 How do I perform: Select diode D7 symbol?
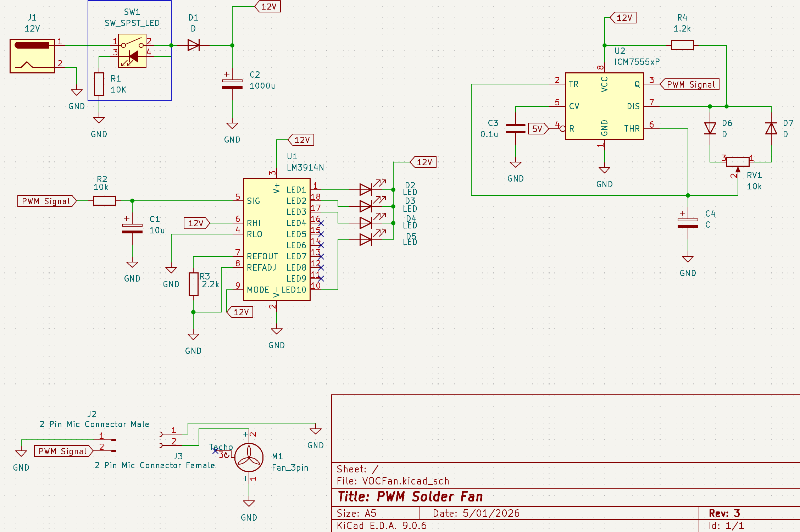pyautogui.click(x=771, y=128)
